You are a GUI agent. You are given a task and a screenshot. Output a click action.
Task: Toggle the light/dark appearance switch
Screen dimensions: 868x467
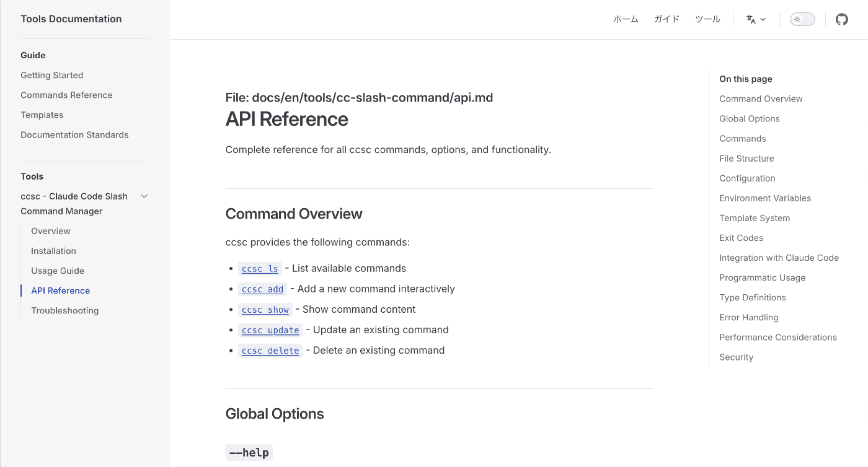coord(802,19)
